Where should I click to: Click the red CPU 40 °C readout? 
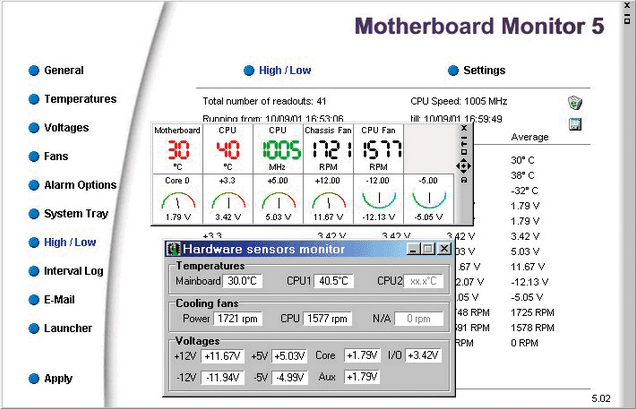point(228,149)
